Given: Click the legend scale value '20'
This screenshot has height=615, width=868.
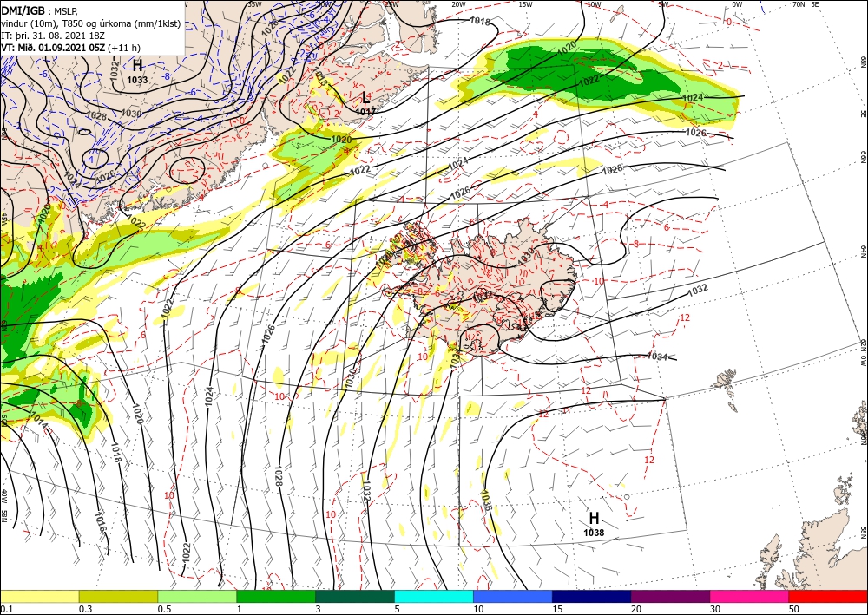Looking at the screenshot, I should (x=636, y=609).
